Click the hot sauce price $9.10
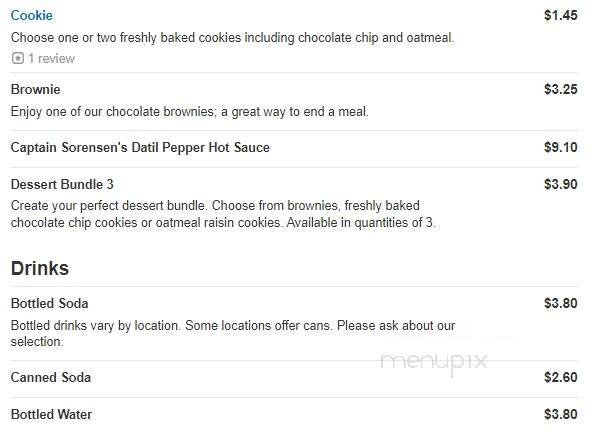Viewport: 613px width, 444px height. (560, 148)
